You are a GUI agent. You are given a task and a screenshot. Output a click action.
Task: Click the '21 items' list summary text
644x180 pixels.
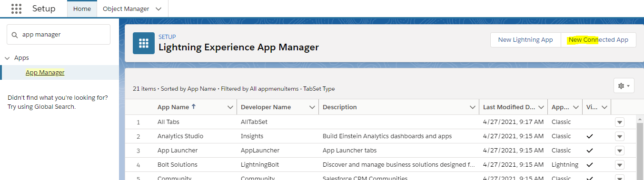click(x=144, y=89)
